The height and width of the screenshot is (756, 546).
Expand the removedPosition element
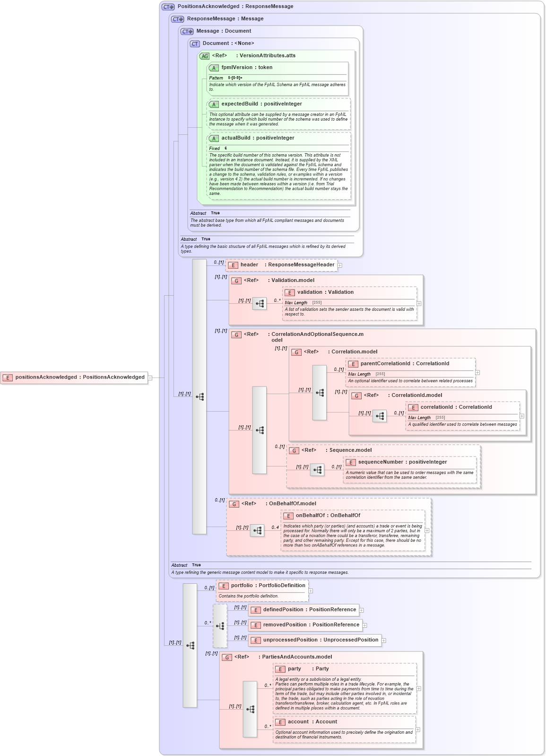(x=364, y=625)
